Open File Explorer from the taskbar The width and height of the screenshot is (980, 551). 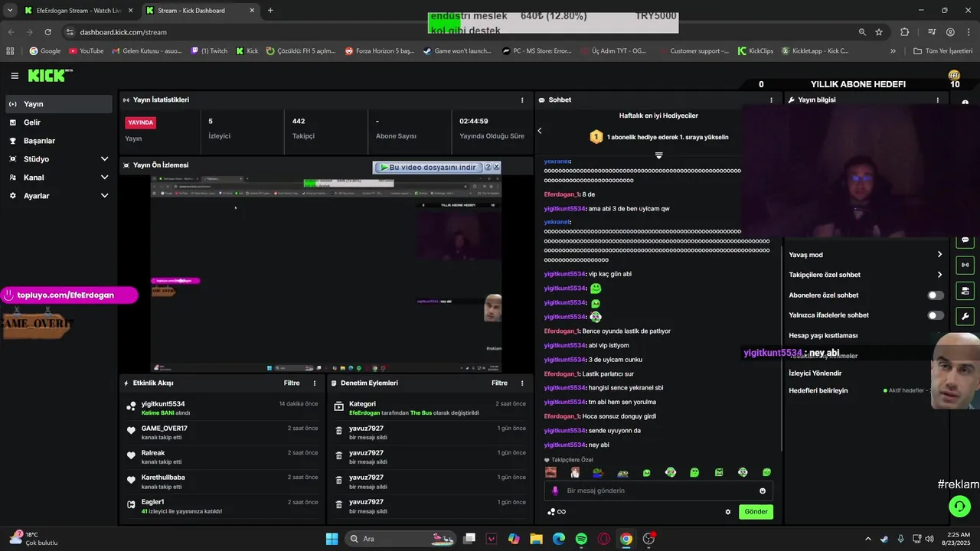pyautogui.click(x=536, y=539)
